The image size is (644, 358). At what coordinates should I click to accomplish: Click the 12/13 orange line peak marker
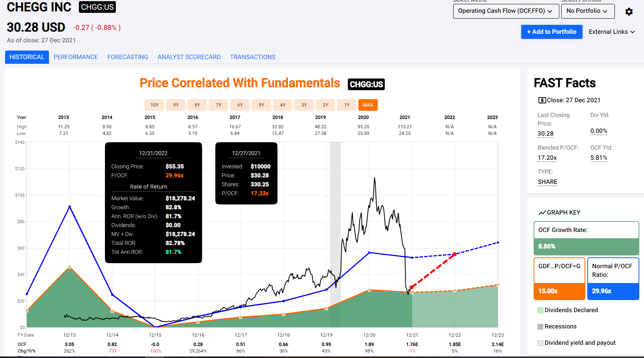pyautogui.click(x=70, y=267)
